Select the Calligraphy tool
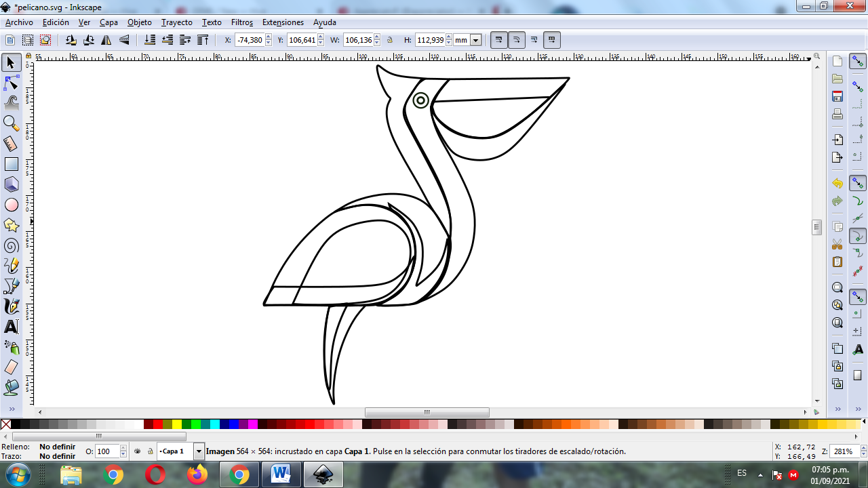The image size is (868, 488). [11, 306]
